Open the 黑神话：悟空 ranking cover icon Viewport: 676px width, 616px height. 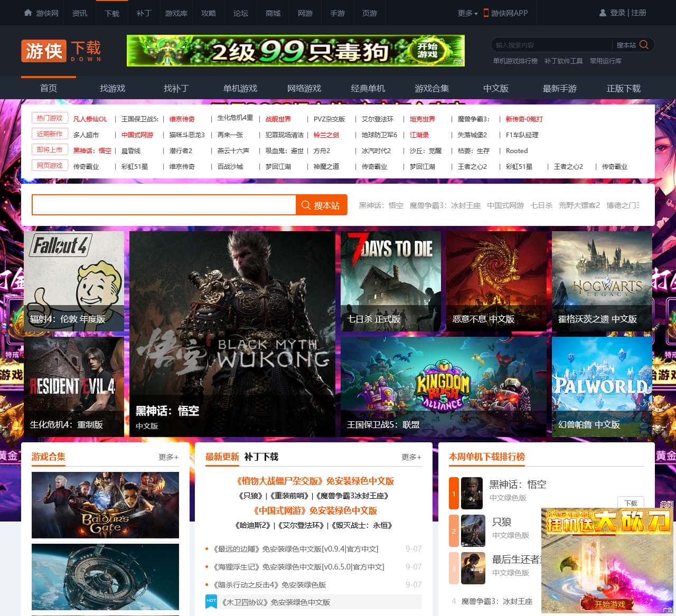click(472, 493)
